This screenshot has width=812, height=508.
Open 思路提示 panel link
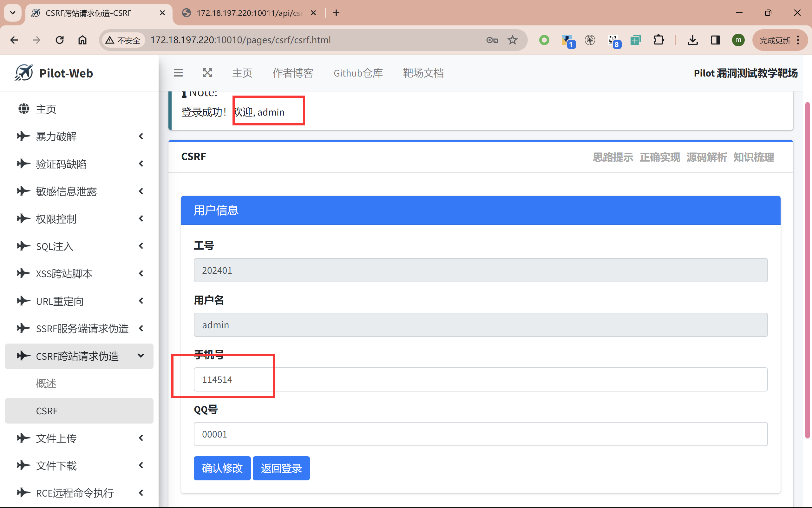coord(613,157)
